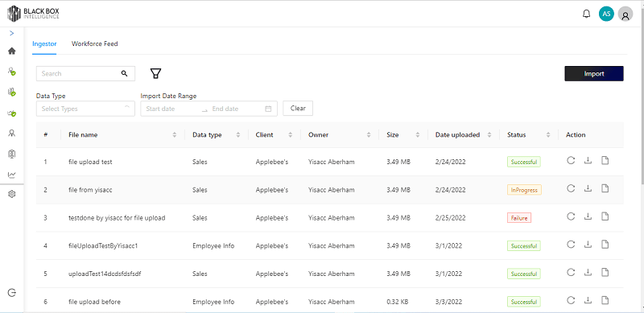The height and width of the screenshot is (313, 644).
Task: Click the Black Box Intelligence logo
Action: click(x=33, y=14)
